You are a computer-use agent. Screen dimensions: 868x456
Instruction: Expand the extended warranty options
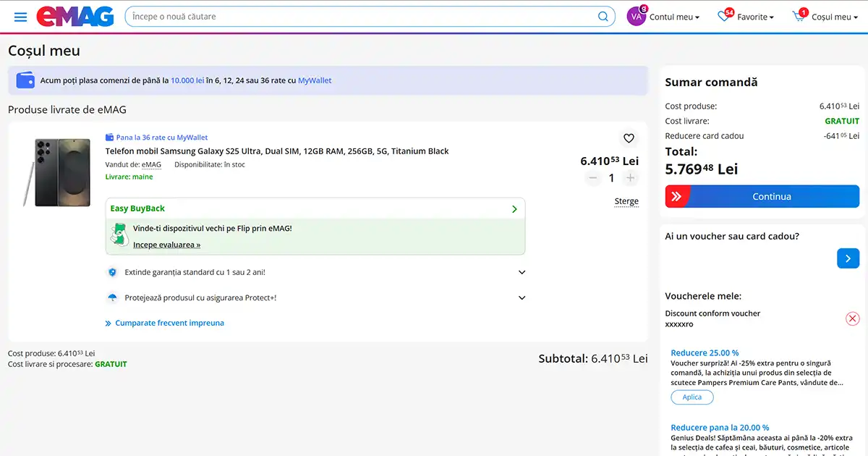coord(522,272)
